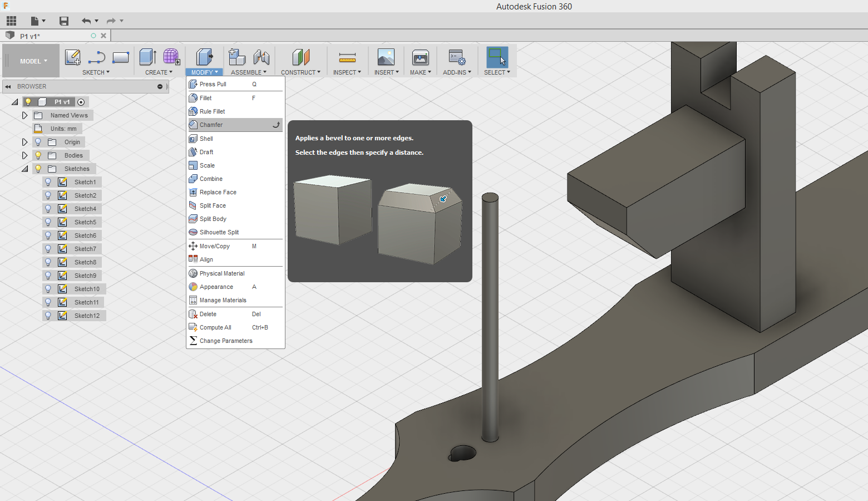Viewport: 868px width, 501px height.
Task: Click the Make 3D print icon
Action: 420,57
